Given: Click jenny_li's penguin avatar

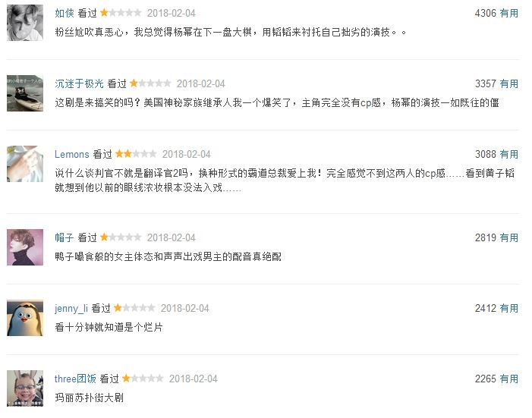Looking at the screenshot, I should tap(24, 317).
